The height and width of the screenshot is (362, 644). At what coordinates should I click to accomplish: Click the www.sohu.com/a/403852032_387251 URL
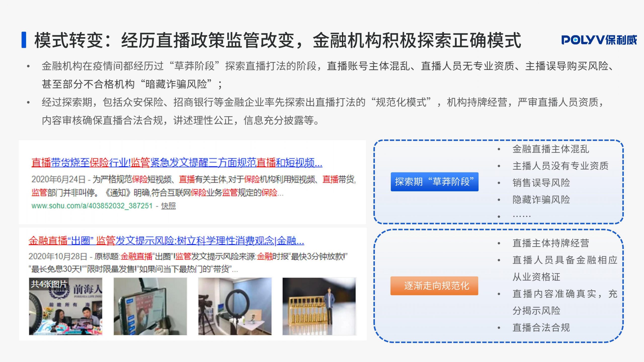point(92,206)
